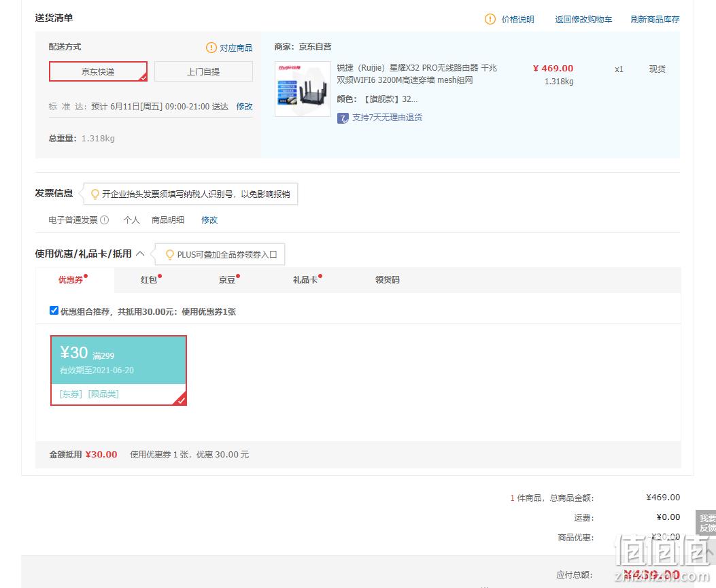Modify delivery time via 修改 link
This screenshot has height=588, width=716.
coord(244,106)
